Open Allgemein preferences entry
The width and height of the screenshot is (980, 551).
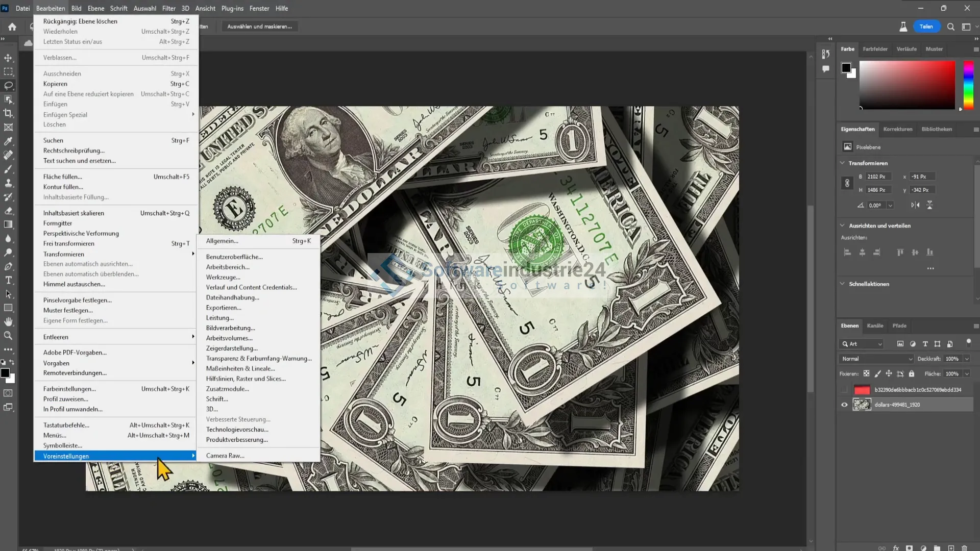pos(222,241)
